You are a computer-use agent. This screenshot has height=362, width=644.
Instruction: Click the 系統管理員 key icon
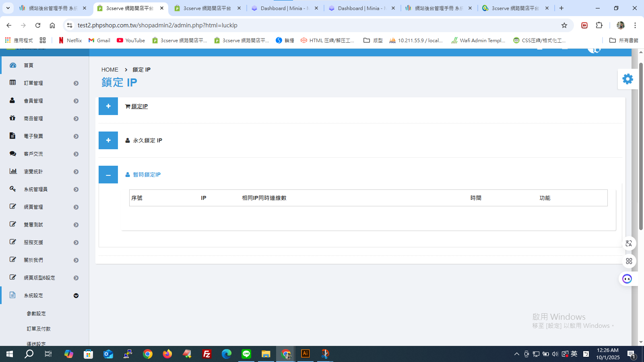pos(13,189)
